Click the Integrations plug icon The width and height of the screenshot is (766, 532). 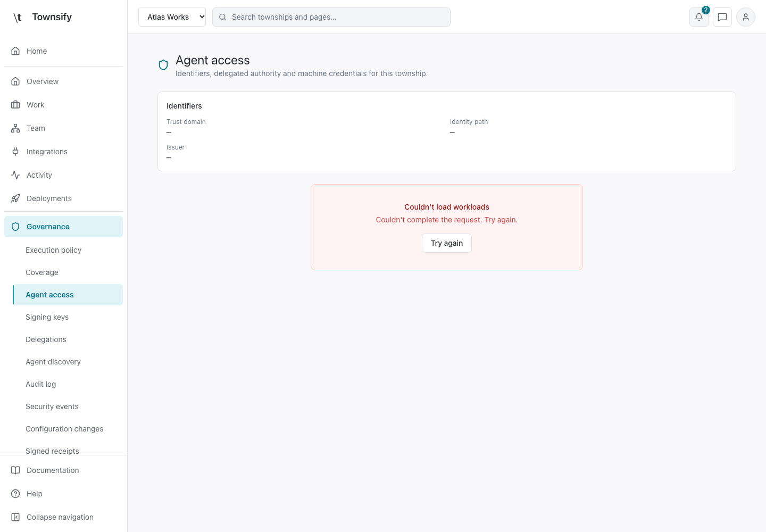pos(15,152)
